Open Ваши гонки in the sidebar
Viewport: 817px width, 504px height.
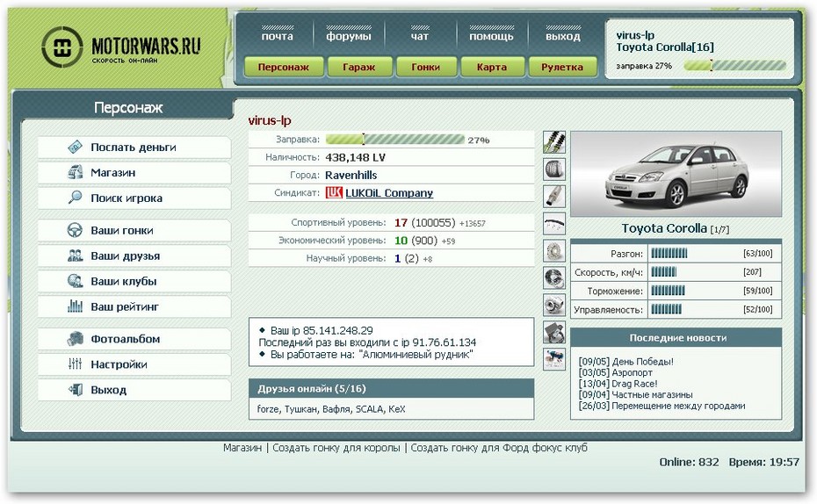click(x=134, y=231)
